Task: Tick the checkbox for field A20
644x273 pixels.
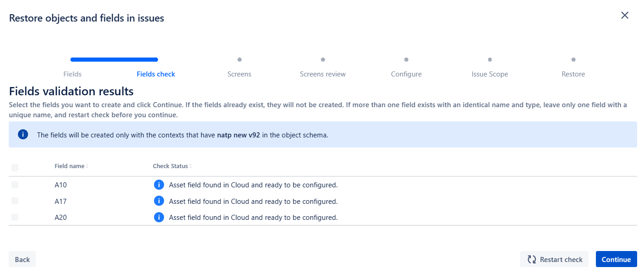Action: click(x=15, y=217)
